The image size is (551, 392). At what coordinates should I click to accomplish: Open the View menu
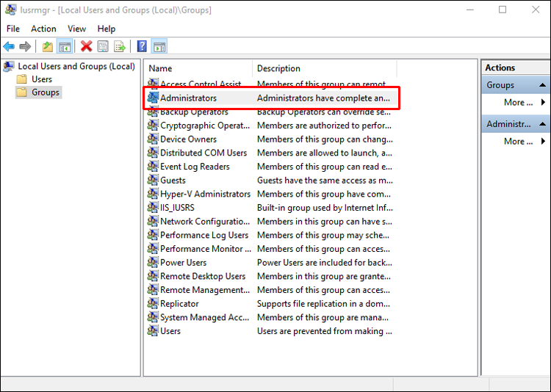click(x=76, y=29)
